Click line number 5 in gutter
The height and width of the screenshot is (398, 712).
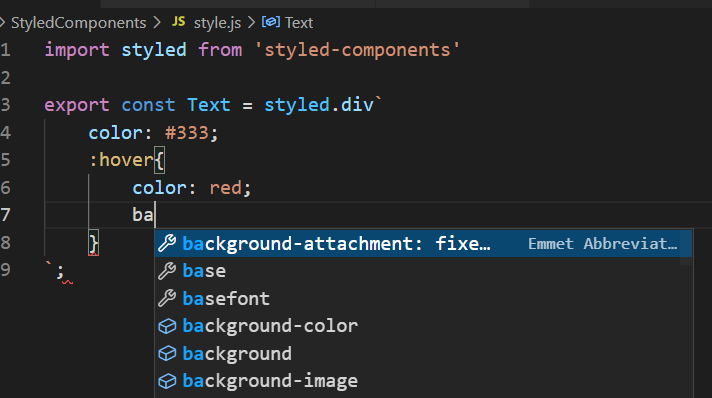pos(5,160)
